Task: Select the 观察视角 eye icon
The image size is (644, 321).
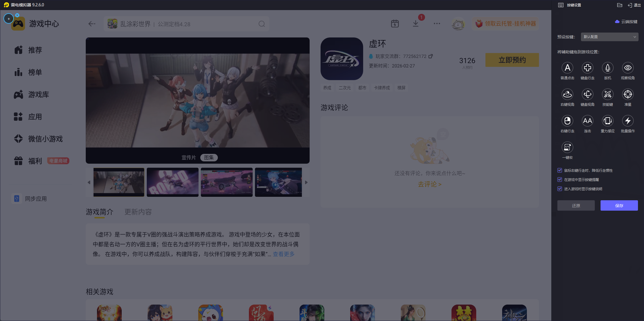Action: [628, 68]
